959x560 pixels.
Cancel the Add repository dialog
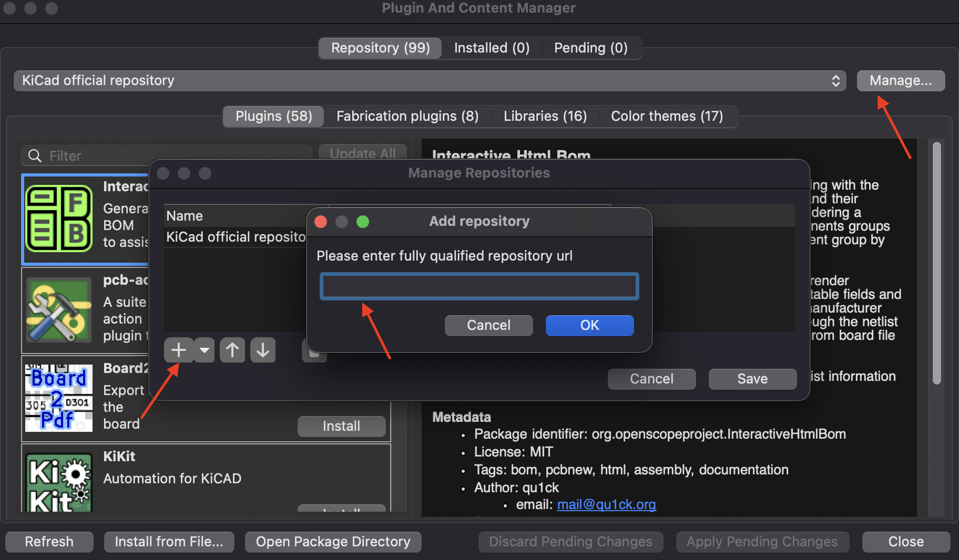pyautogui.click(x=488, y=325)
